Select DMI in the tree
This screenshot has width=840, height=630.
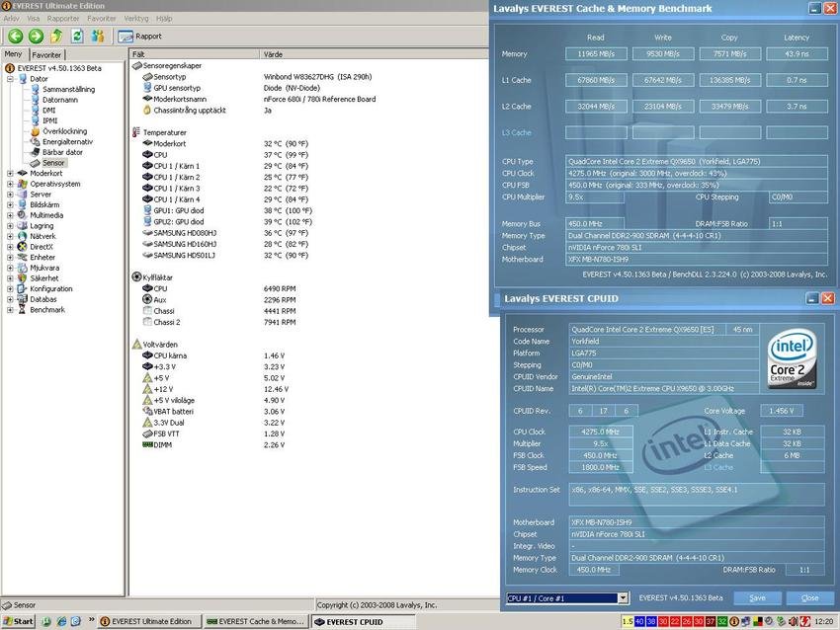(48, 111)
